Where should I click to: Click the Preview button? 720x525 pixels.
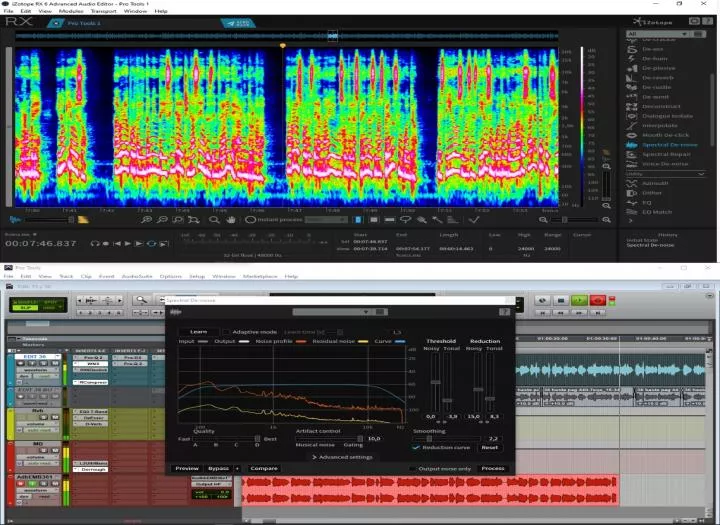point(187,469)
